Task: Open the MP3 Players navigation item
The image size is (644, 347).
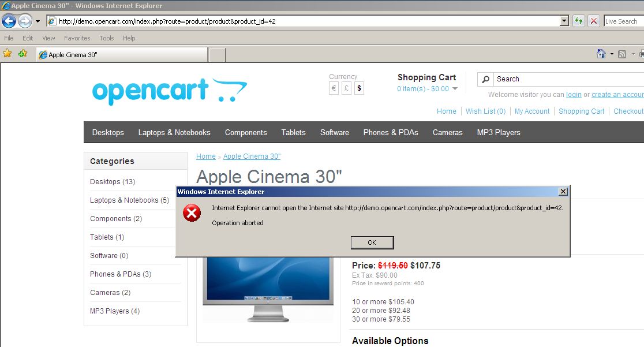Action: pyautogui.click(x=499, y=132)
